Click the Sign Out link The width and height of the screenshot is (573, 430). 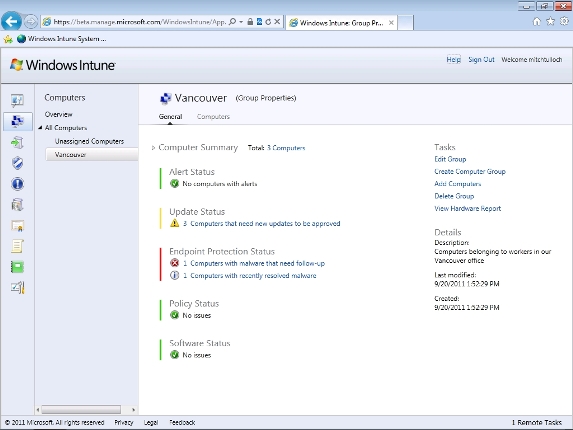pyautogui.click(x=481, y=60)
